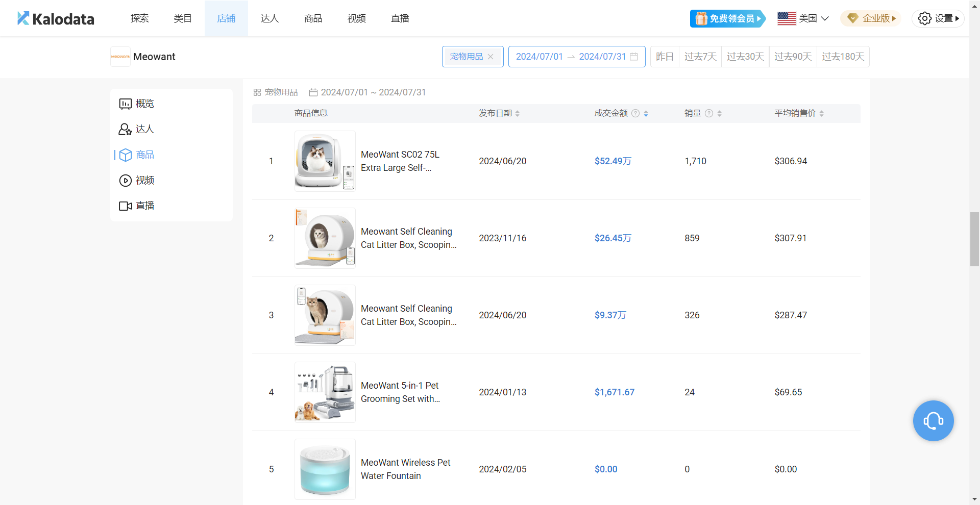Viewport: 980px width, 505px height.
Task: Open MeoWant SC02 75L product thumbnail
Action: point(325,161)
